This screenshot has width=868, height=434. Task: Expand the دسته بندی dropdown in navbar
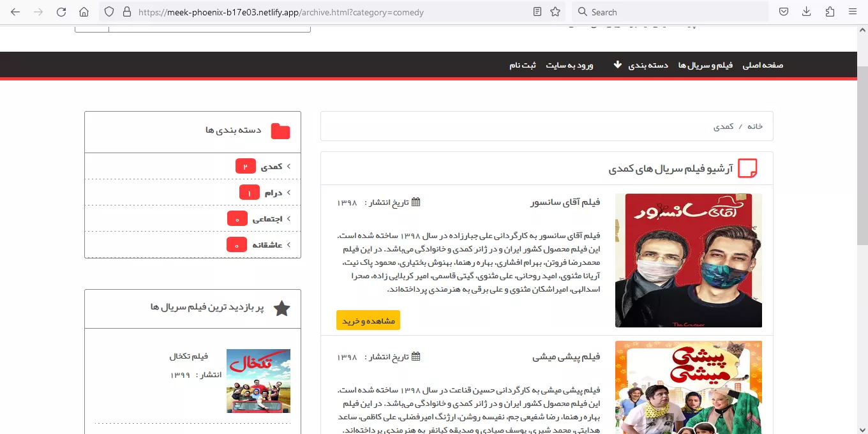(640, 65)
